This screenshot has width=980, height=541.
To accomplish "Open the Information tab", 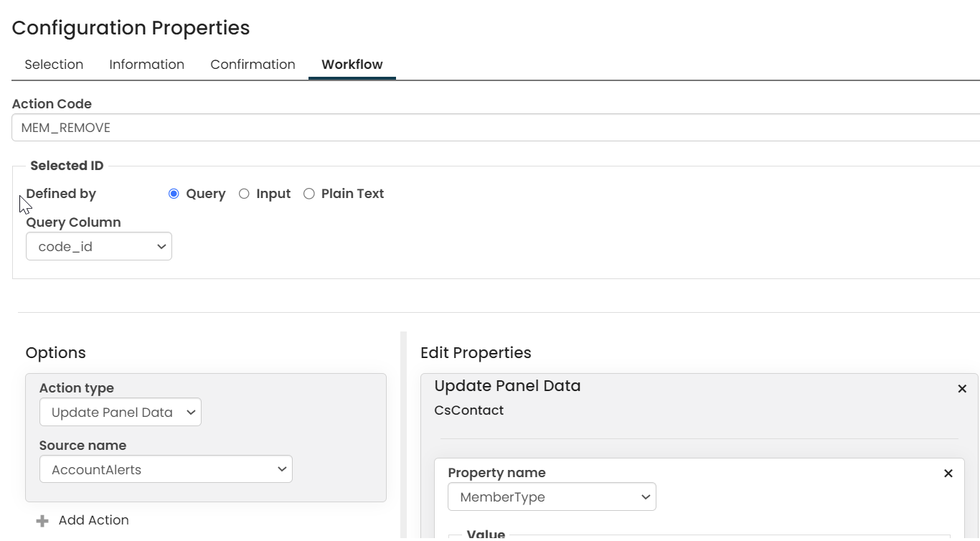I will pos(146,65).
